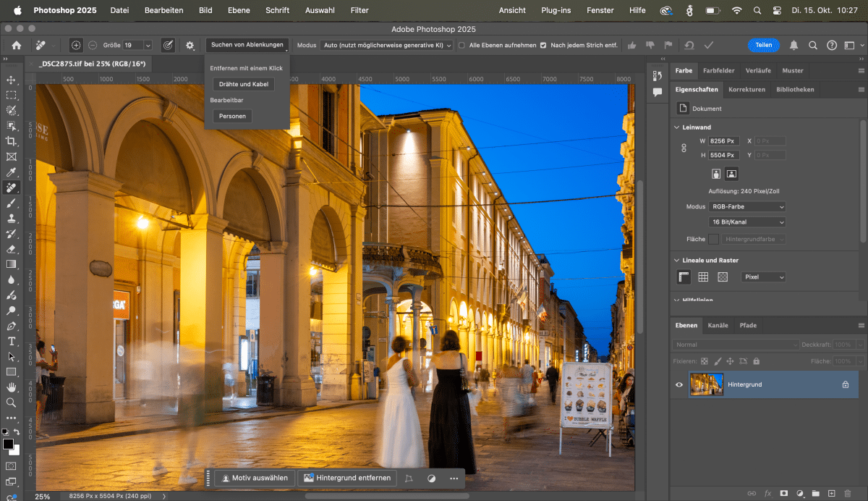Select the Rectangular Marquee tool

[x=11, y=95]
